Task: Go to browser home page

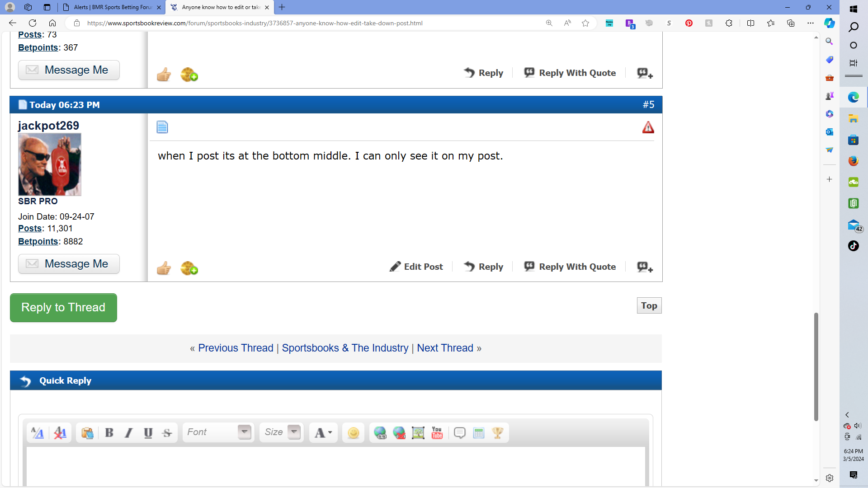Action: coord(52,23)
